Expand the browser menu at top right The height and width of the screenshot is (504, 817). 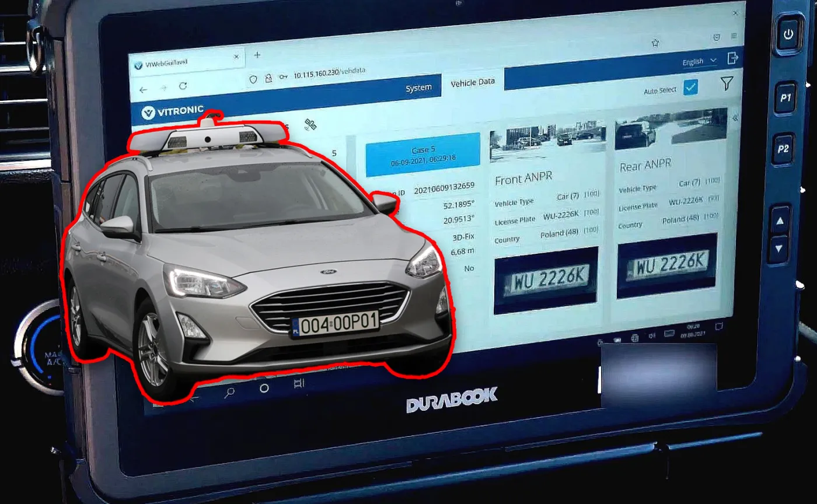[734, 34]
